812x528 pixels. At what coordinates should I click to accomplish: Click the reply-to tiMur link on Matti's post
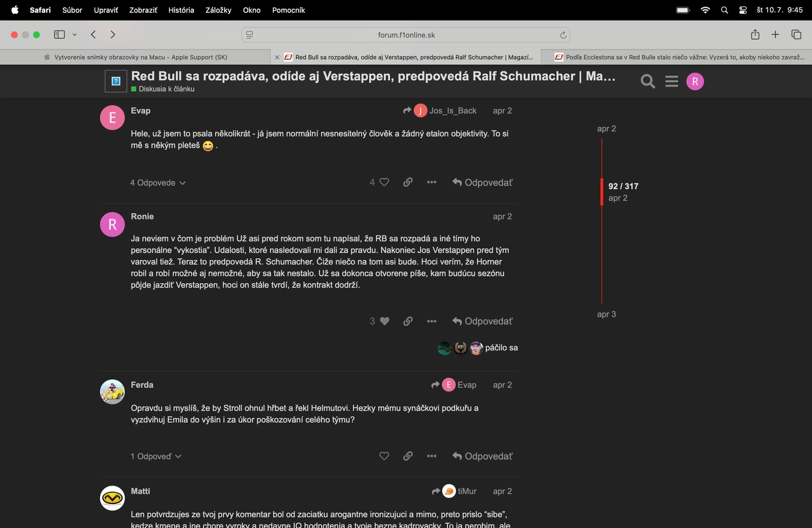click(x=454, y=491)
